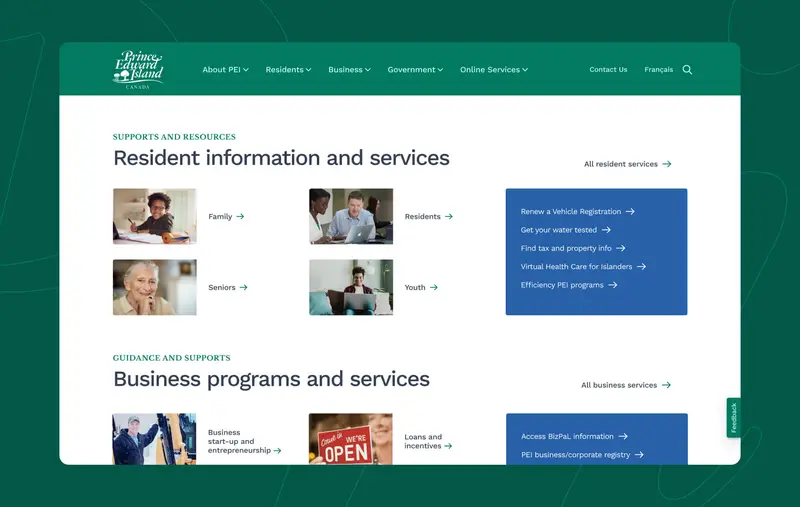This screenshot has height=507, width=800.
Task: Click the arrow beside Family
Action: (x=240, y=217)
